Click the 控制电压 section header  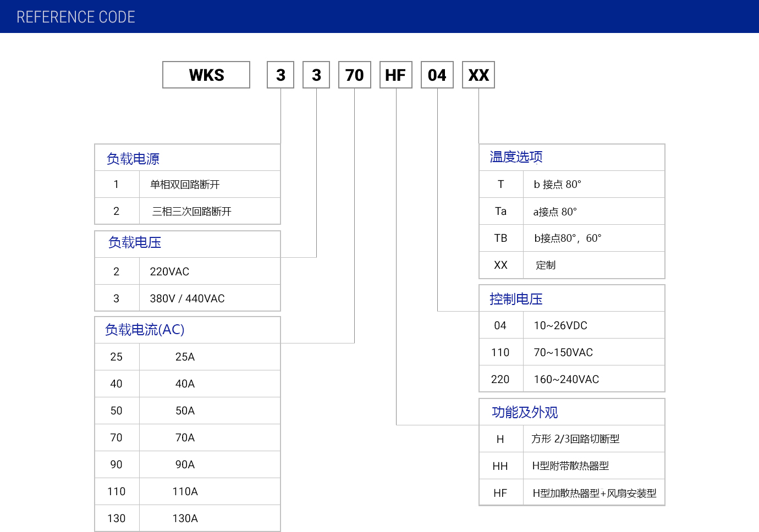514,298
